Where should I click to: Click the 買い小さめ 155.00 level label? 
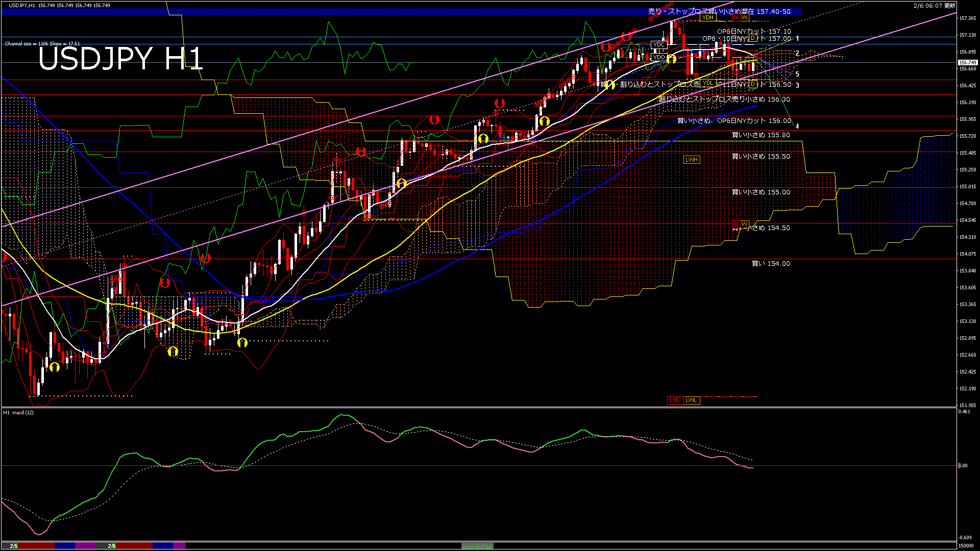pyautogui.click(x=761, y=192)
